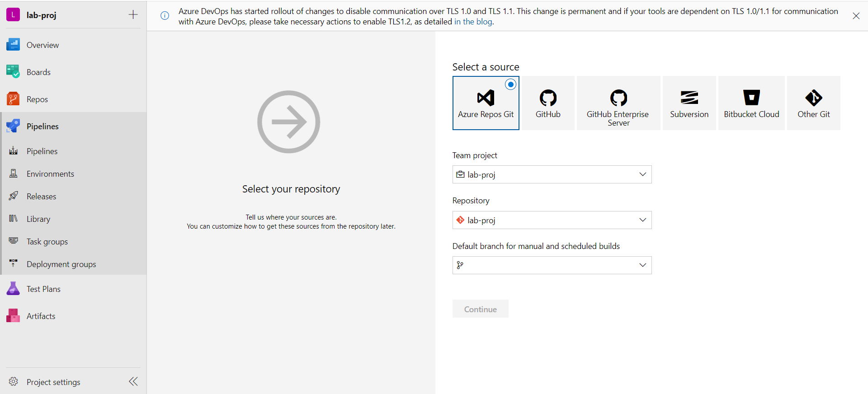
Task: Open the Default branch dropdown
Action: (x=552, y=265)
